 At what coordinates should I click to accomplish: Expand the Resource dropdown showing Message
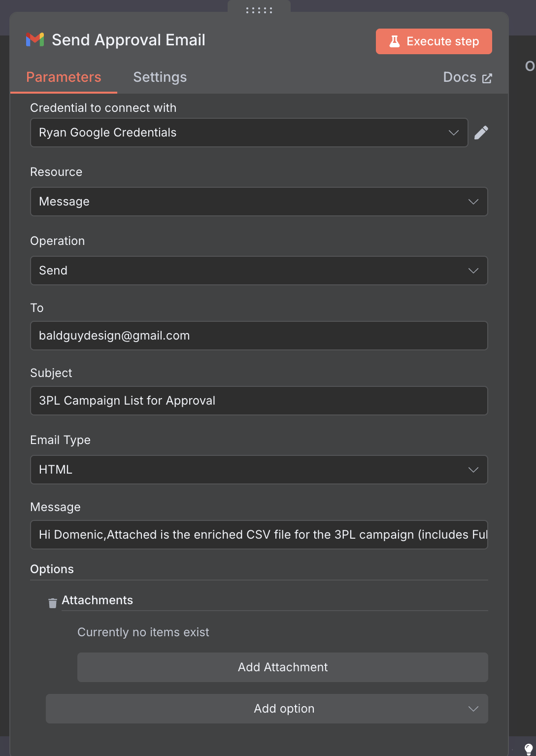click(x=259, y=202)
